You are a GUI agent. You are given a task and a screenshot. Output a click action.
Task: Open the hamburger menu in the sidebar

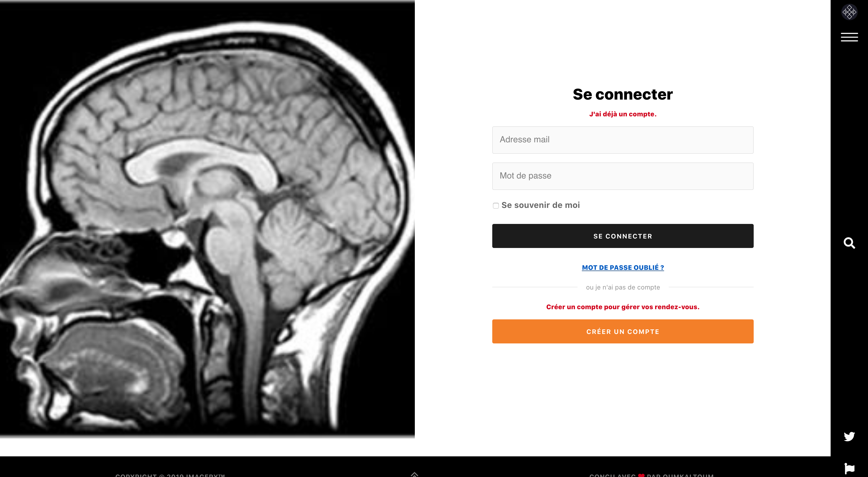click(849, 37)
